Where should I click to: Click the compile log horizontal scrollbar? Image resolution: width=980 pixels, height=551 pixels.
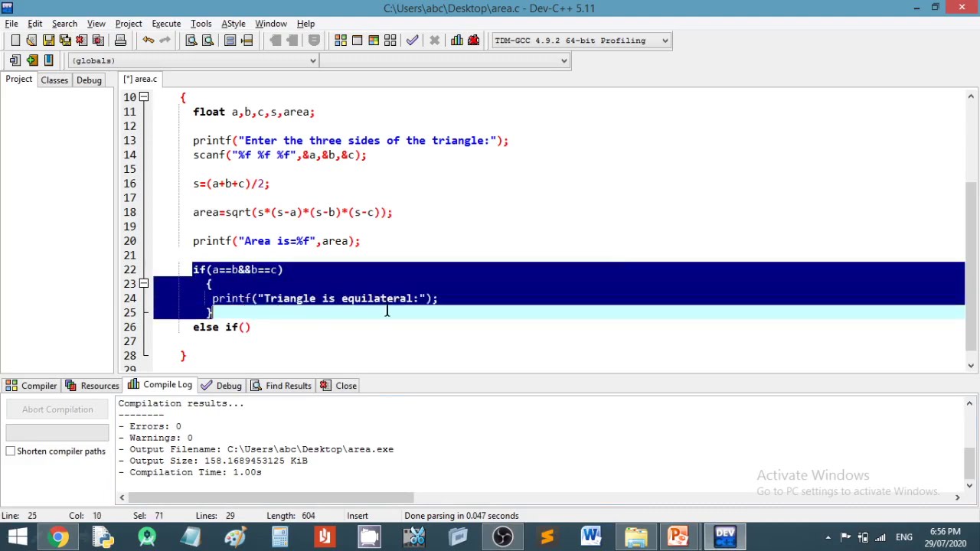click(x=271, y=498)
